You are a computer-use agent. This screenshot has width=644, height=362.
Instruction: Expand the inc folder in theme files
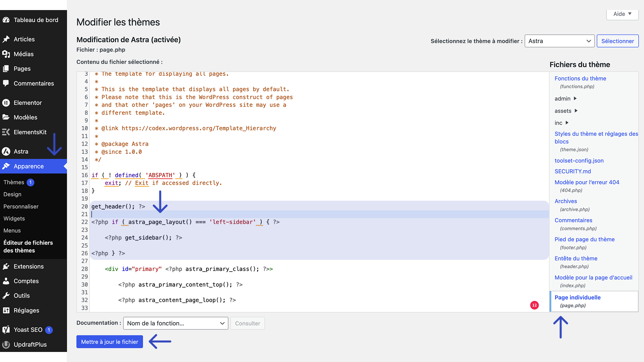[x=561, y=123]
